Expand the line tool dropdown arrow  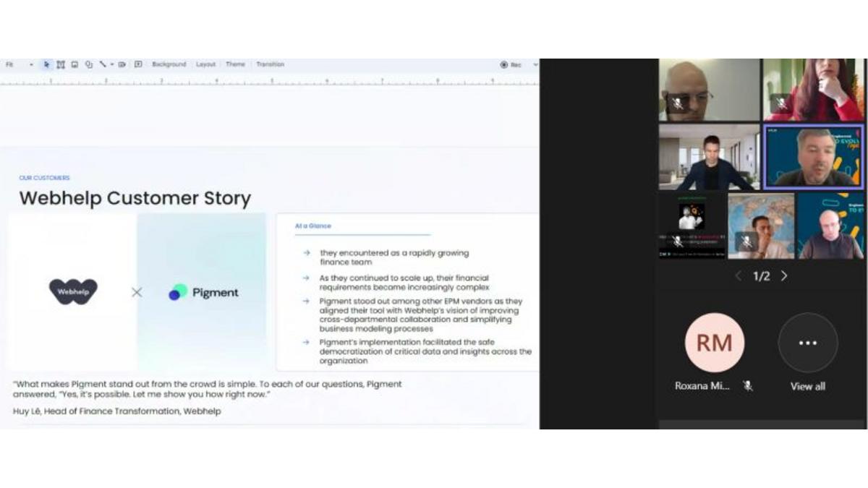click(112, 64)
